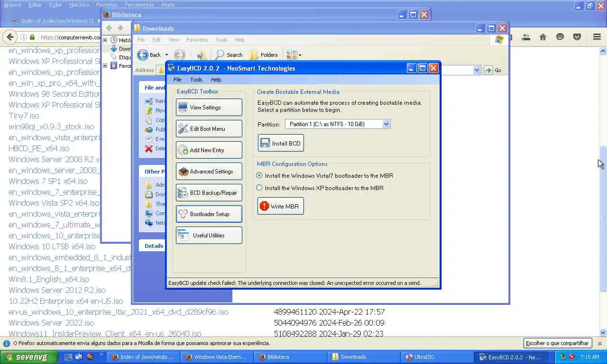Click page scrollbar down arrow
Image resolution: width=607 pixels, height=364 pixels.
coord(603,333)
